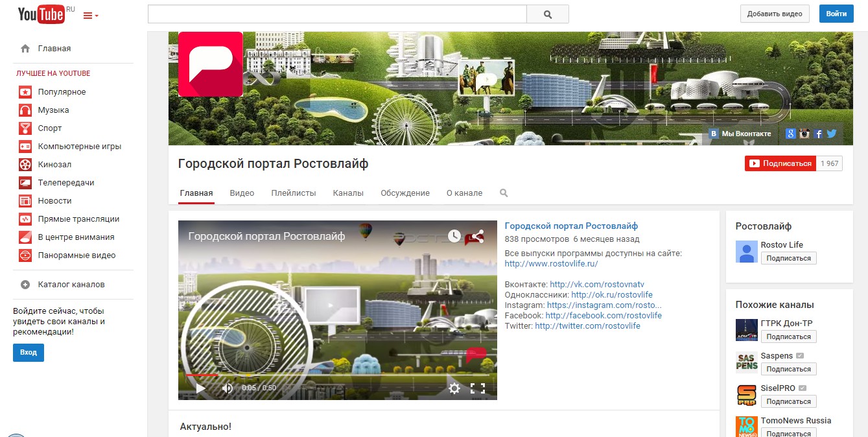Switch to the Главная channel tab
Image resolution: width=868 pixels, height=437 pixels.
[196, 193]
